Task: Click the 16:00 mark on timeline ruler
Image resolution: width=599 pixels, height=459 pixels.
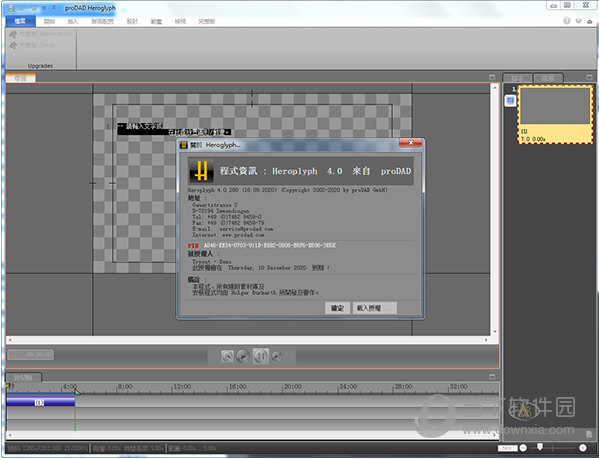Action: click(237, 387)
